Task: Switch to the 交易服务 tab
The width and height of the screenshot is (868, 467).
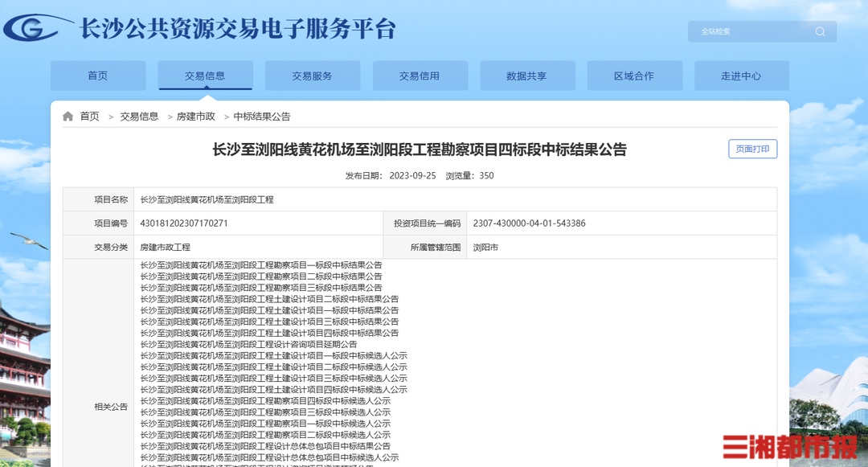Action: coord(312,76)
